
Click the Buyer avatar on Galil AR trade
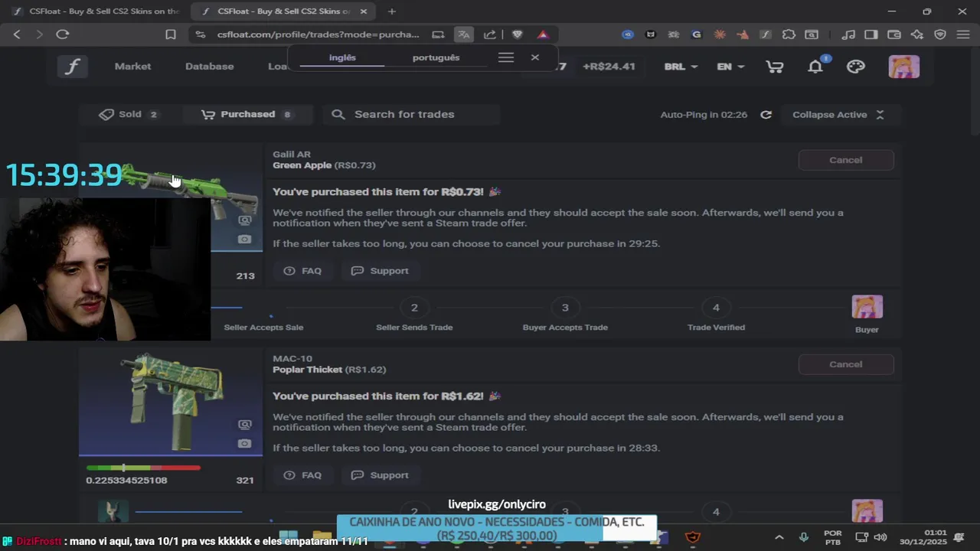[x=867, y=307]
